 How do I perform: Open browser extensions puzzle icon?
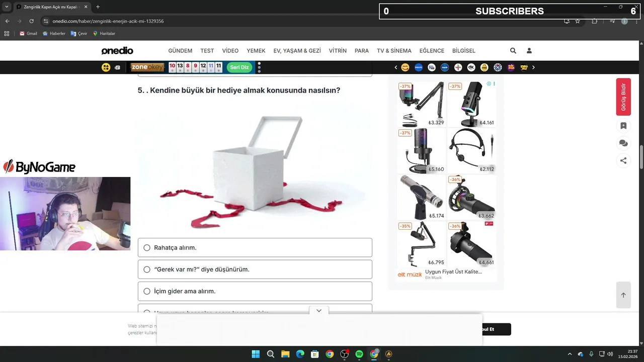coord(595,21)
